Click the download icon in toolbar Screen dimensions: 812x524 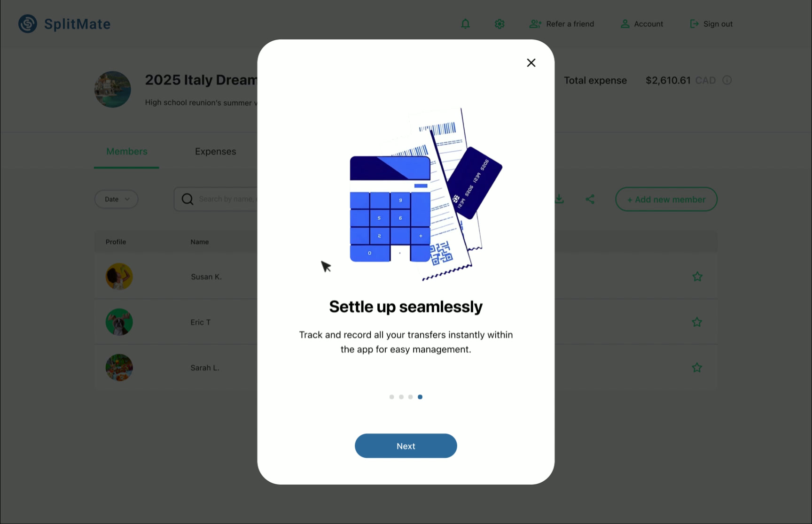(x=559, y=199)
